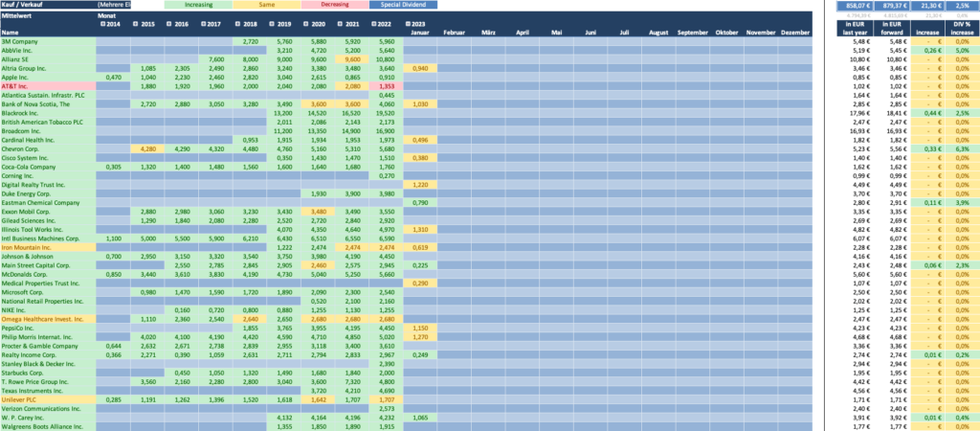
Task: Expand the 2014 year column group
Action: [102, 24]
